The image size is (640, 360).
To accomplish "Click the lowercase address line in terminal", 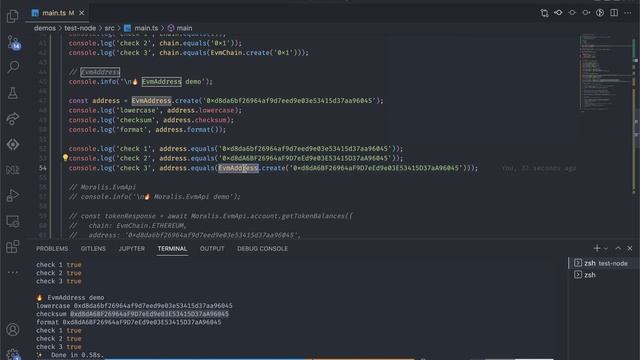I will (134, 306).
